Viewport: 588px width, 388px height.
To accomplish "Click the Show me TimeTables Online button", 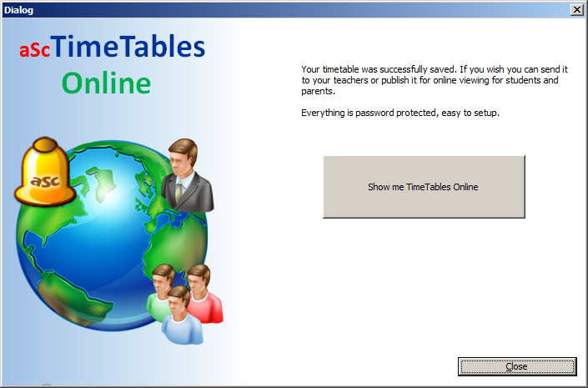I will click(424, 187).
